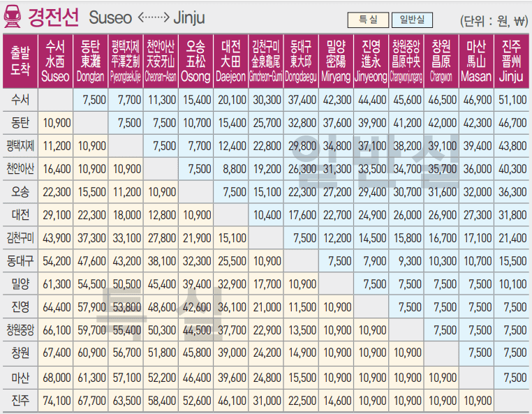This screenshot has height=414, width=532.
Task: Click the 11,300 fare in the 수서 row
Action: click(x=162, y=100)
